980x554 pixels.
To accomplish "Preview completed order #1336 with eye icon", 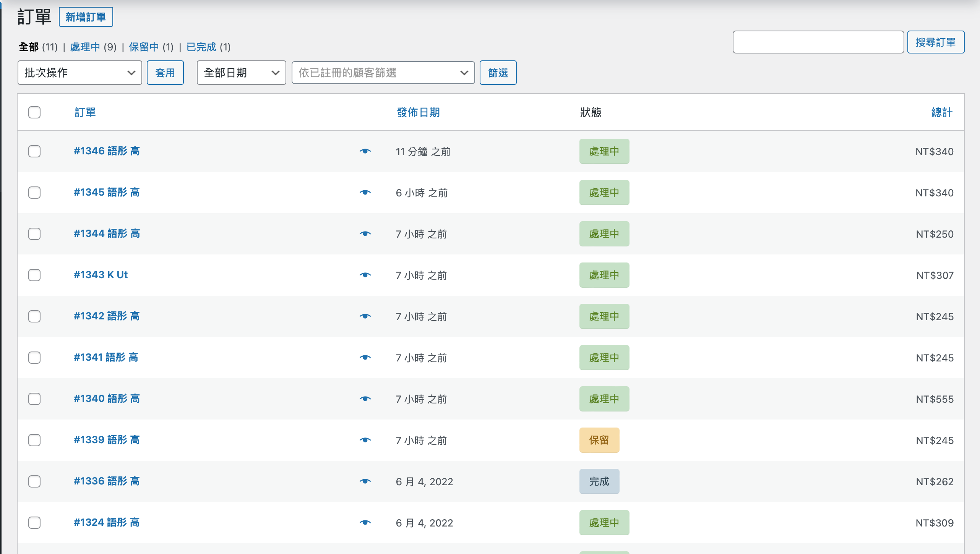I will point(365,481).
